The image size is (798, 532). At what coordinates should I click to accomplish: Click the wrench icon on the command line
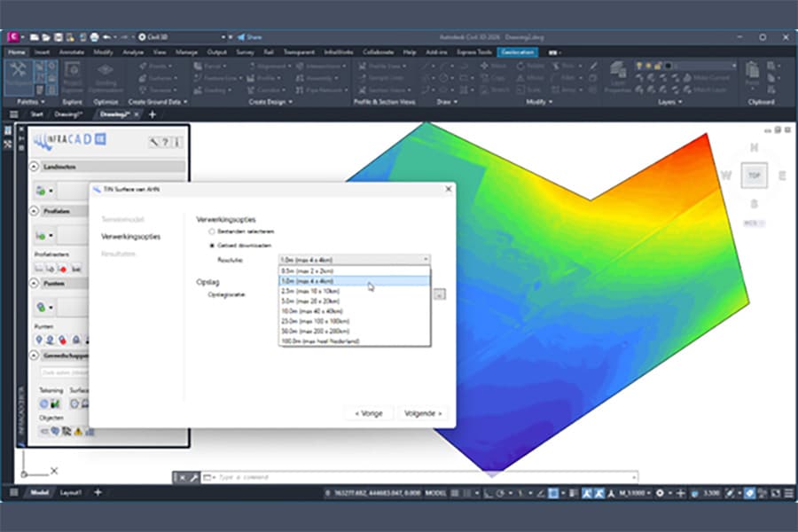click(193, 478)
